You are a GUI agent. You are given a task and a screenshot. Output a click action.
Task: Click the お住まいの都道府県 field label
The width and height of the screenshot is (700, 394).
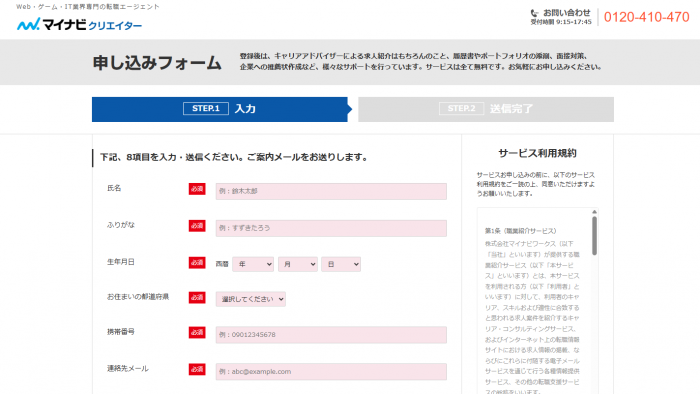click(x=138, y=297)
